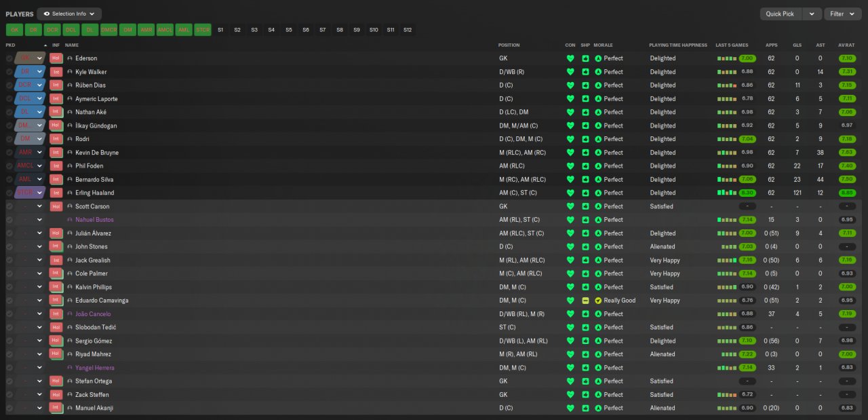This screenshot has width=868, height=420.
Task: Open the Selection Info dropdown
Action: [x=69, y=14]
